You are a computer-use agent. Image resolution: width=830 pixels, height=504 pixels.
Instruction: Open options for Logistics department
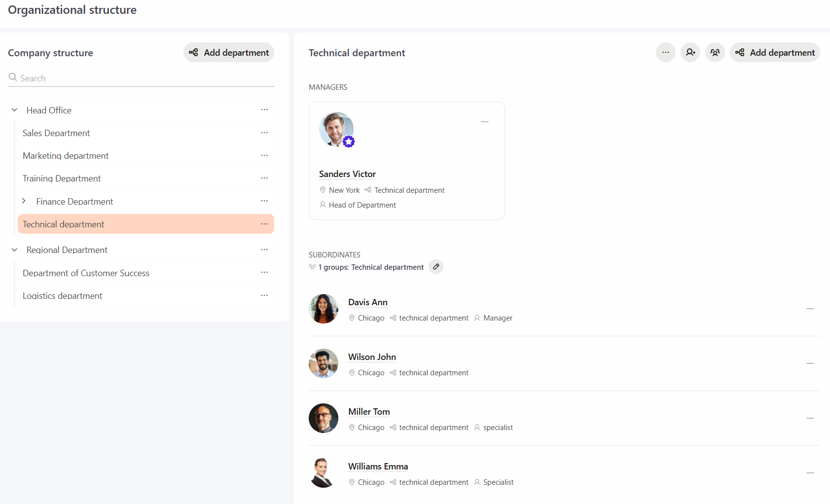264,295
